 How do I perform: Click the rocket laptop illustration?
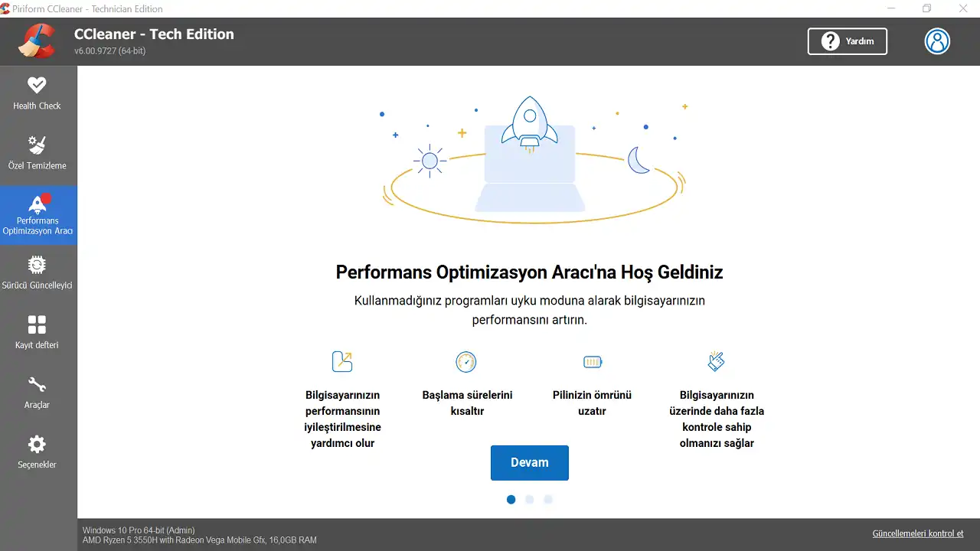pyautogui.click(x=530, y=161)
